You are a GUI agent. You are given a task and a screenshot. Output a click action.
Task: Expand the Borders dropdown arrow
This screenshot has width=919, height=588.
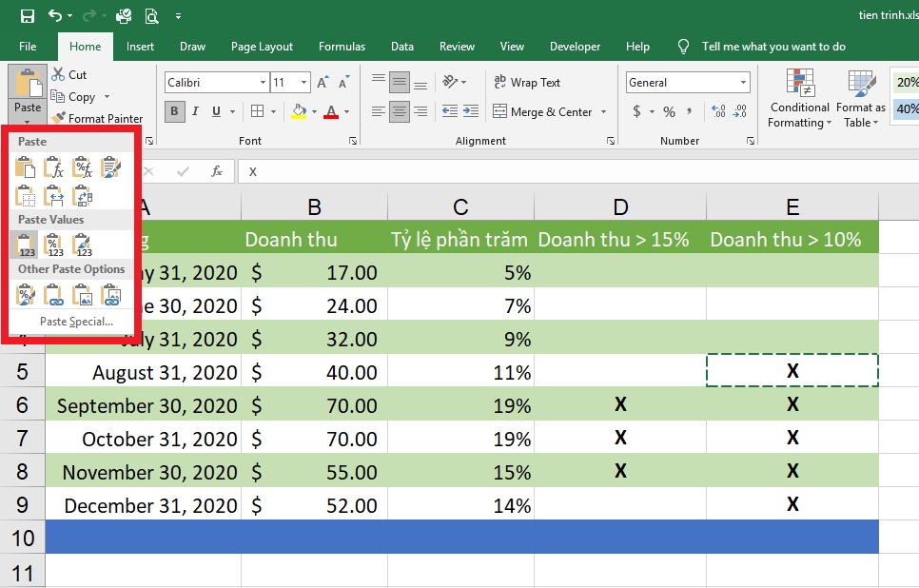coord(273,110)
